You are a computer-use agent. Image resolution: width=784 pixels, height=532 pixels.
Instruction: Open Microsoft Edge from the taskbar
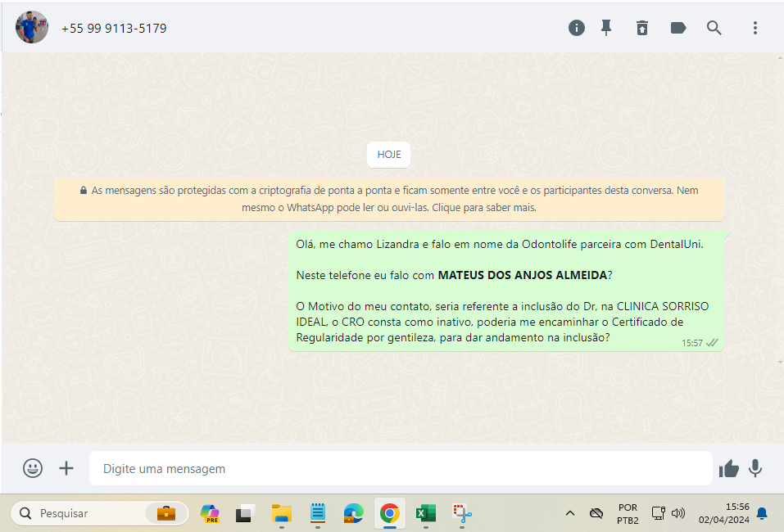click(x=354, y=513)
